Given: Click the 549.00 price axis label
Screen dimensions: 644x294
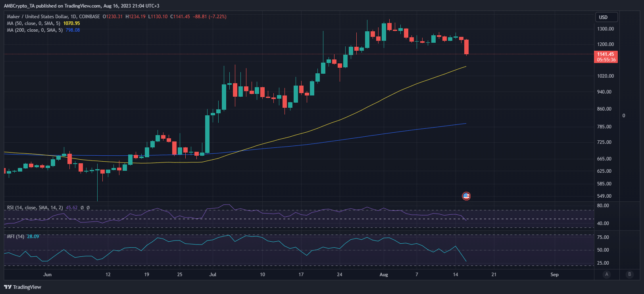Looking at the screenshot, I should point(604,196).
